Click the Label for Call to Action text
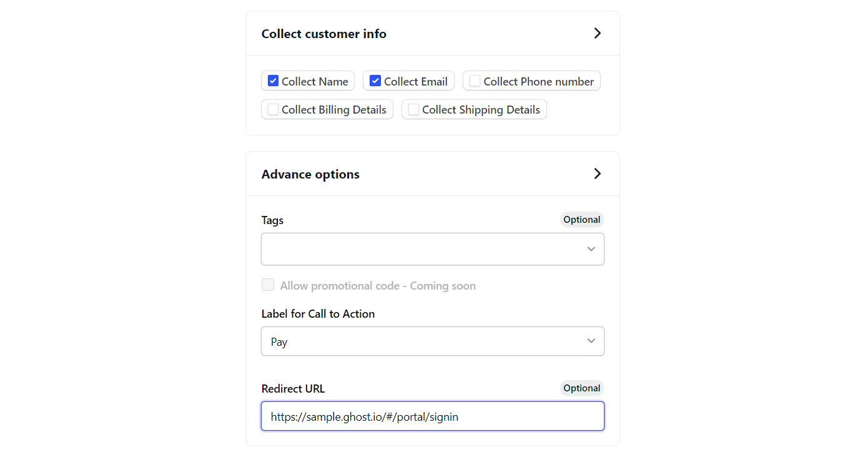Viewport: 868px width, 475px height. [318, 314]
